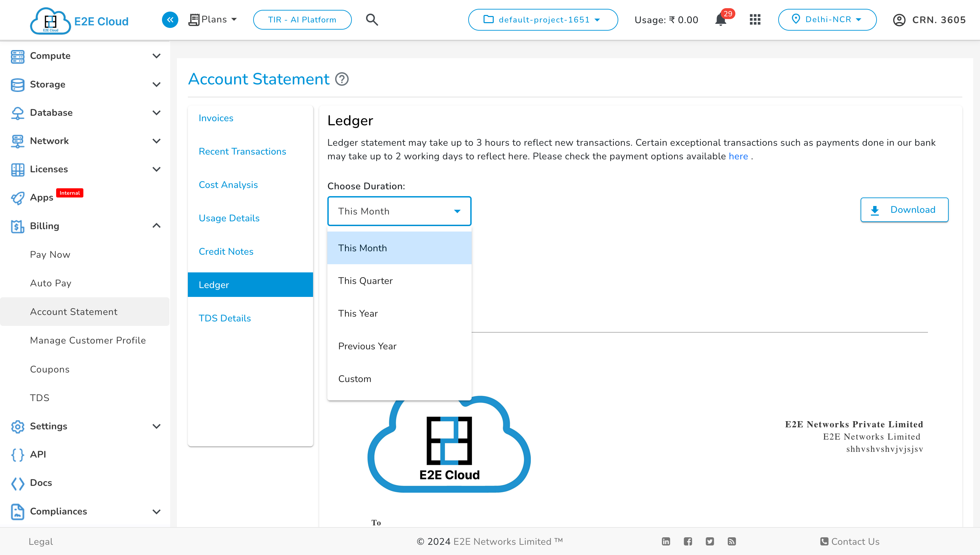Viewport: 980px width, 555px height.
Task: Expand the Compliances section chevron
Action: 156,511
